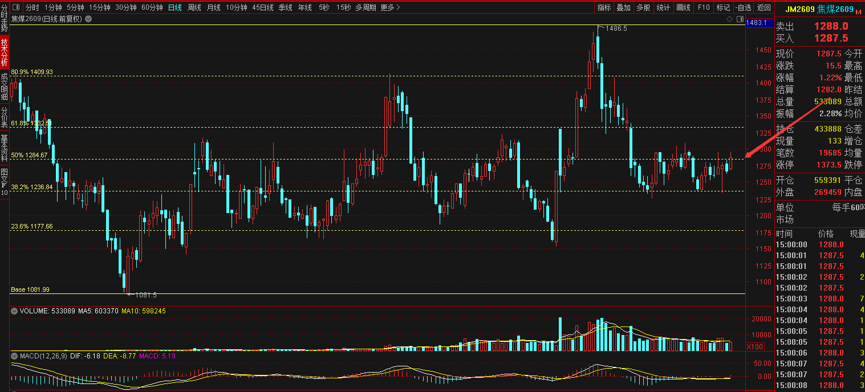
Task: Click the small diamond icon above price axis
Action: (729, 19)
